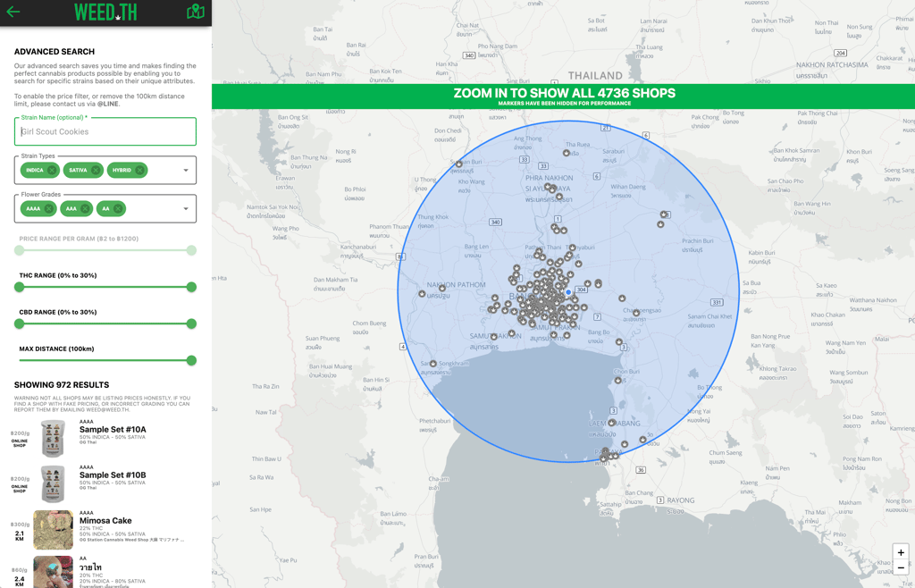The image size is (915, 588).
Task: Remove the AA flower grade chip
Action: pos(119,209)
